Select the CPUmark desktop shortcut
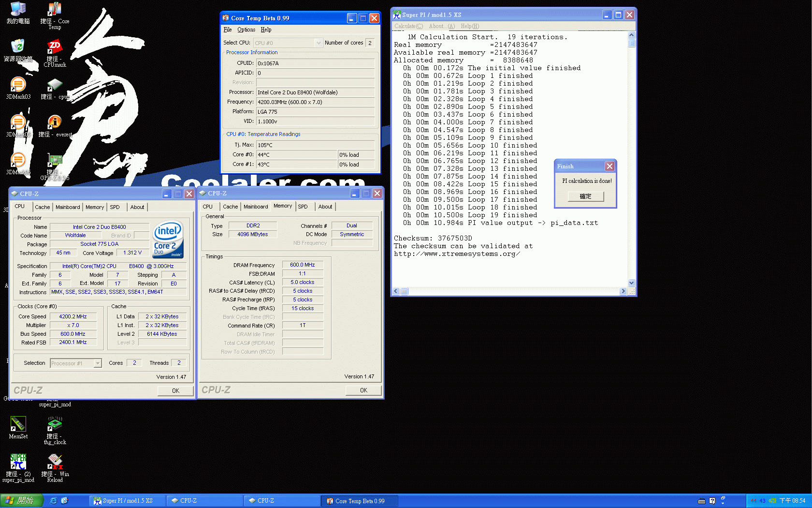Screen dimensions: 812x508 [x=55, y=54]
